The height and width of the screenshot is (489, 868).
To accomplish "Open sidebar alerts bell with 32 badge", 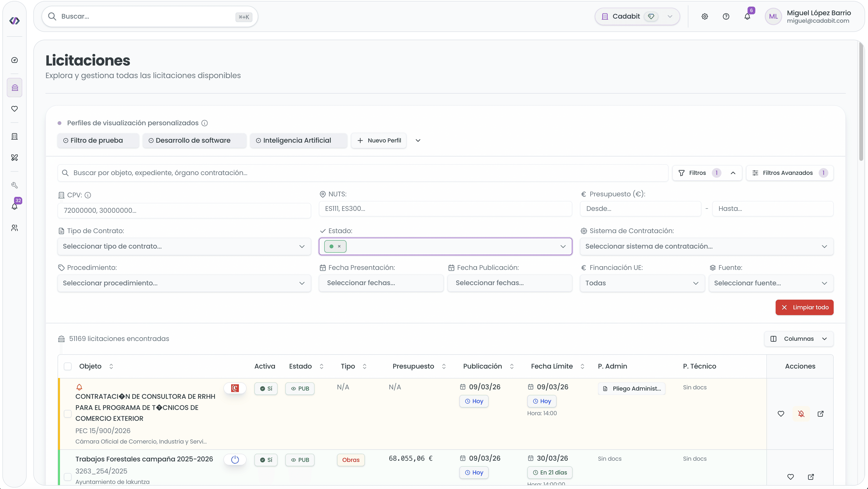I will (15, 206).
